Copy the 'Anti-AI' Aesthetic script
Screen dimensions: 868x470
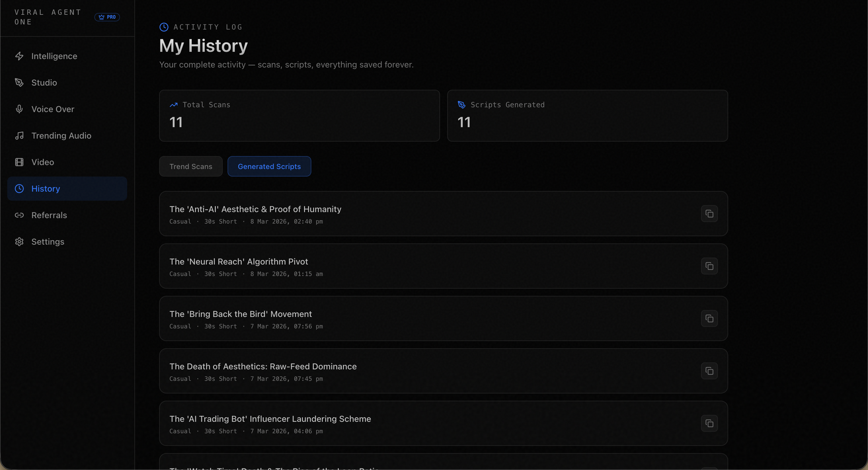coord(709,214)
